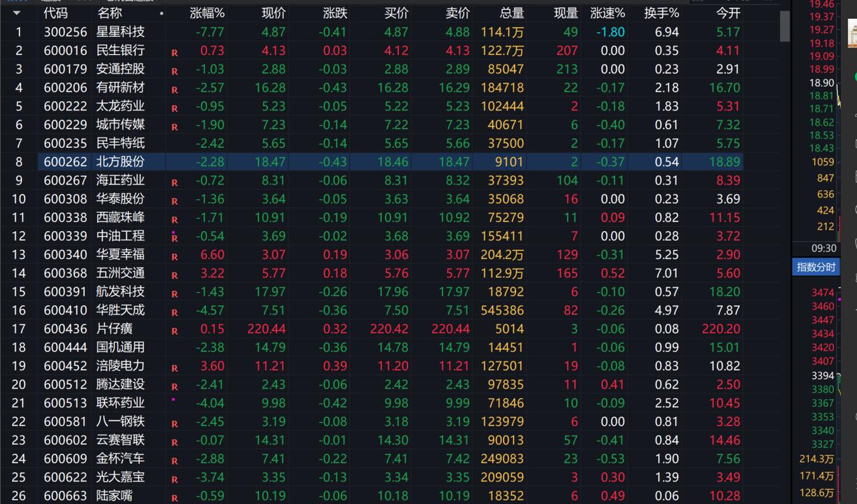Click total volume 545386 for 华胜天成
Screen dimensions: 857x504
(x=502, y=310)
